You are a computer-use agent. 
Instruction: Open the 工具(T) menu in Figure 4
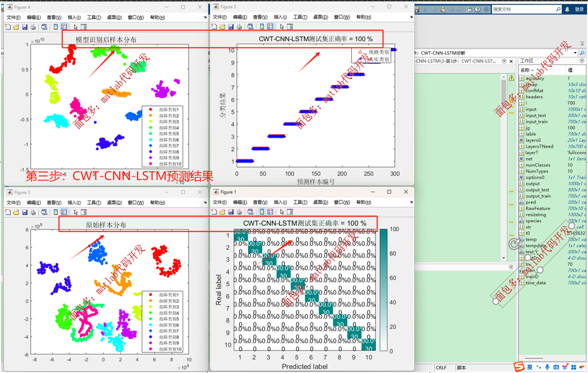94,17
